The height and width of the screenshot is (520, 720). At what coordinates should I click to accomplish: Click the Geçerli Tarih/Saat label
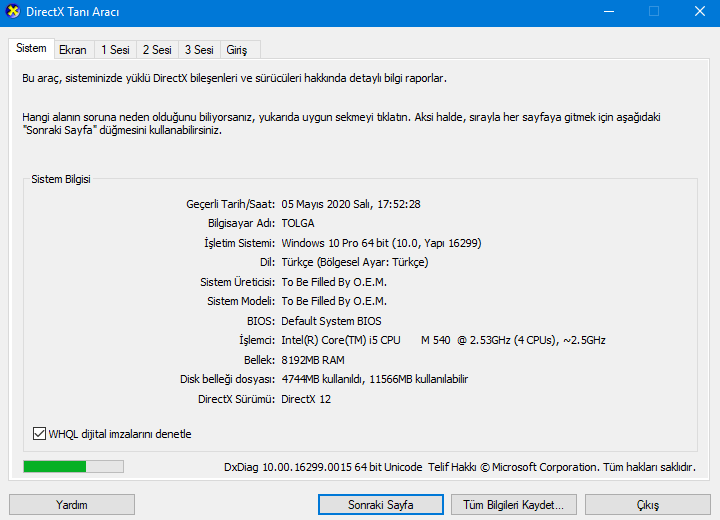231,204
